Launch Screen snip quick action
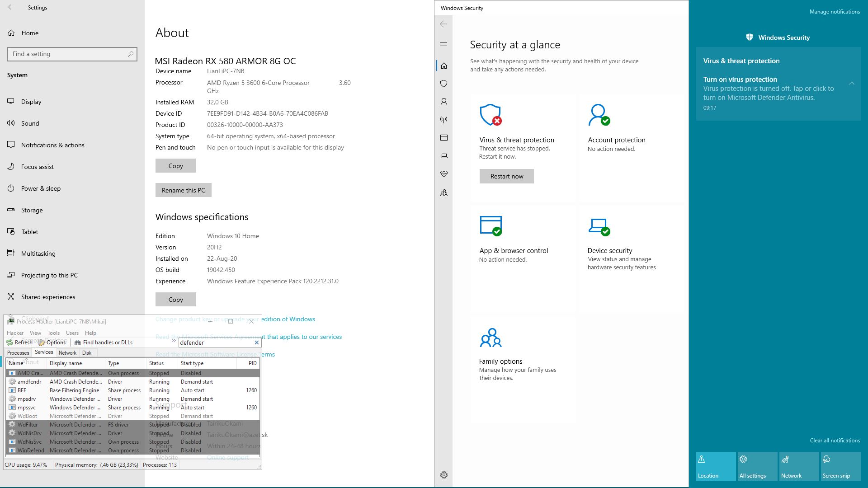This screenshot has width=868, height=488. [841, 466]
